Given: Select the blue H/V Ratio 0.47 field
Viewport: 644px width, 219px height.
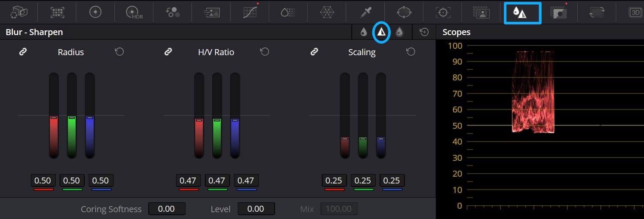Looking at the screenshot, I should coord(246,181).
